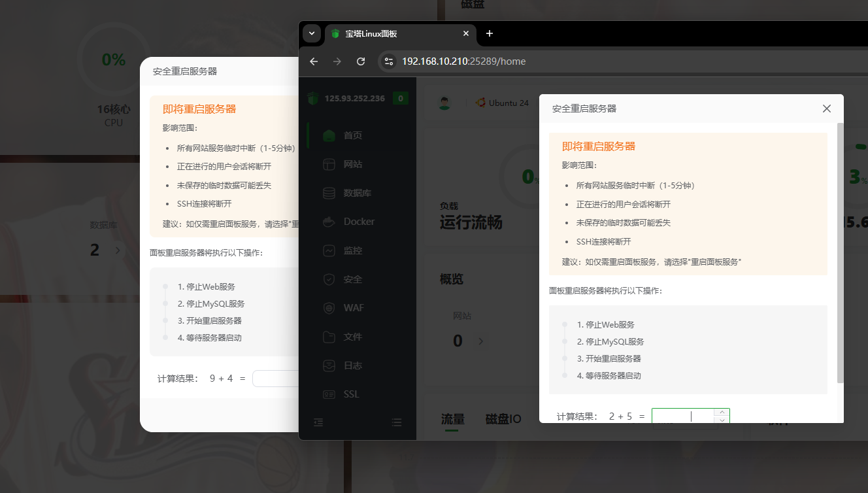This screenshot has width=868, height=493.
Task: Click the 文件 folder sidebar icon
Action: [329, 337]
